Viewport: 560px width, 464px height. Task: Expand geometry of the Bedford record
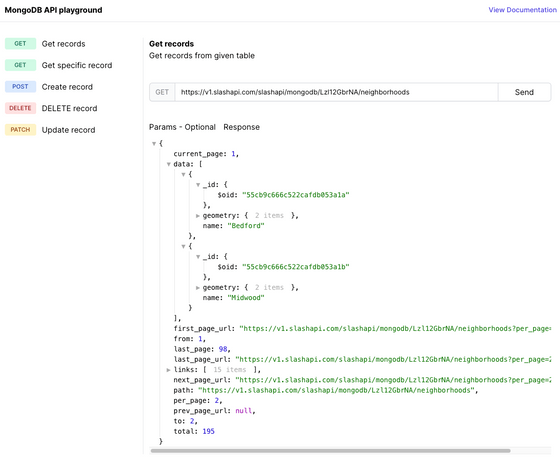pyautogui.click(x=198, y=216)
